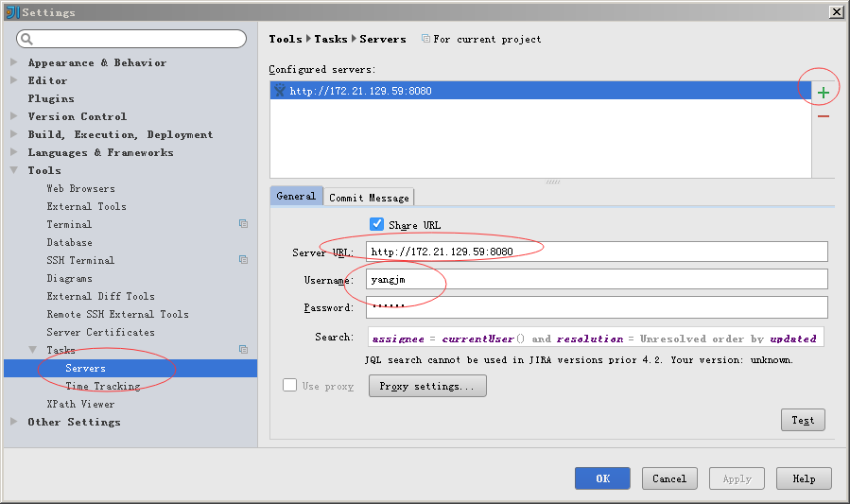Remove selected server with red minus icon
This screenshot has width=850, height=504.
(823, 116)
